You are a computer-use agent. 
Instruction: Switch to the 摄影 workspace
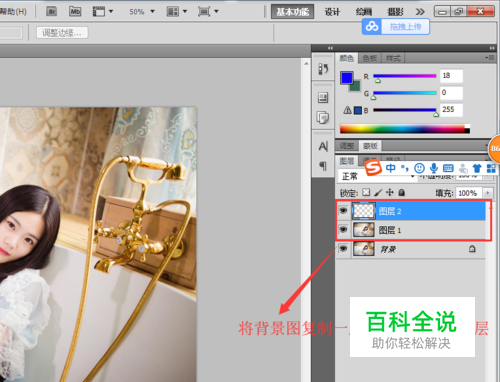(395, 12)
